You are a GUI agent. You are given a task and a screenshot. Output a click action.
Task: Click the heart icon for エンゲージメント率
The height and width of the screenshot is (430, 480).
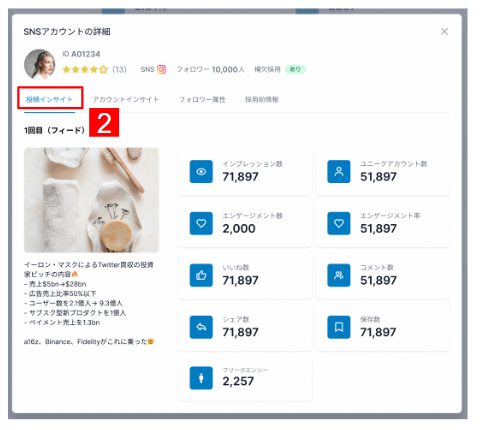(339, 223)
